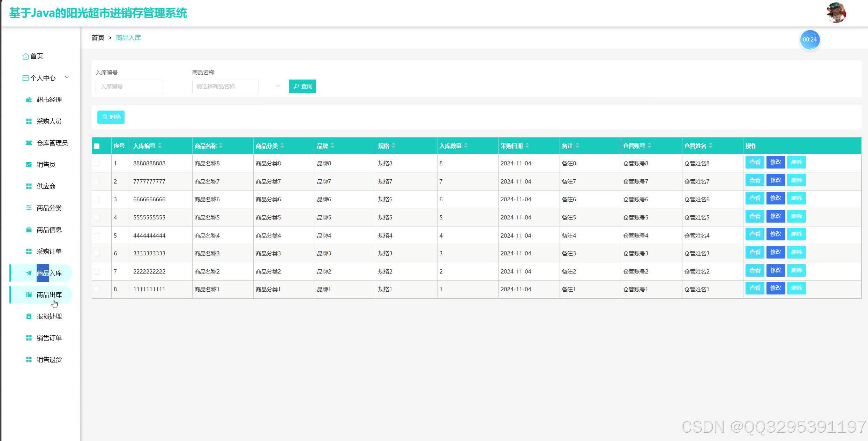The image size is (868, 441).
Task: Click the 商品分类 sliders icon
Action: (x=29, y=208)
